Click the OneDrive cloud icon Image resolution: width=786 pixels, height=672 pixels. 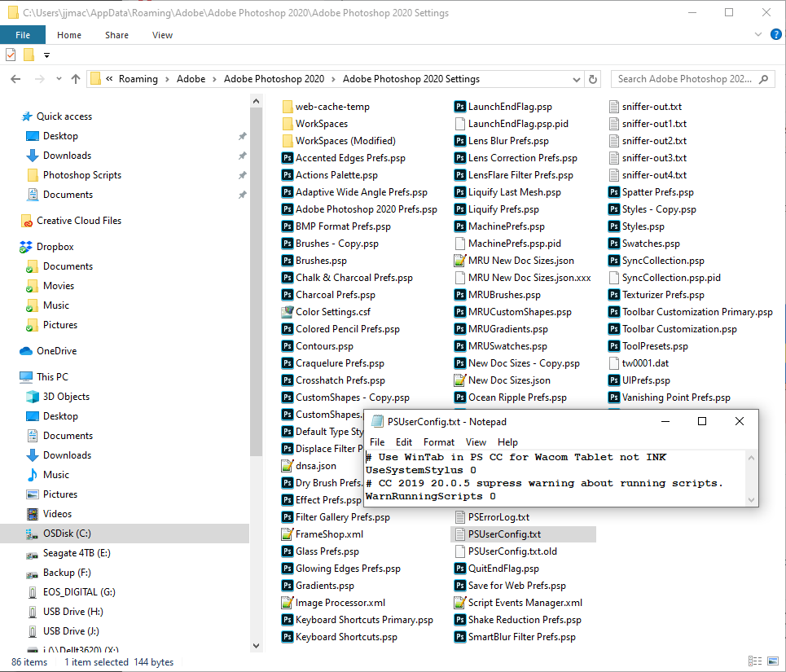(x=26, y=351)
